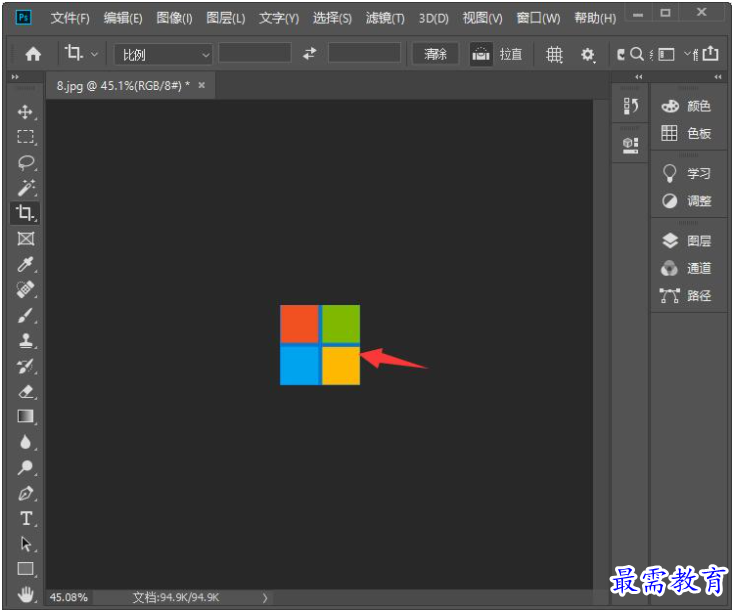Image resolution: width=734 pixels, height=612 pixels.
Task: Select the Healing Brush tool
Action: (x=25, y=289)
